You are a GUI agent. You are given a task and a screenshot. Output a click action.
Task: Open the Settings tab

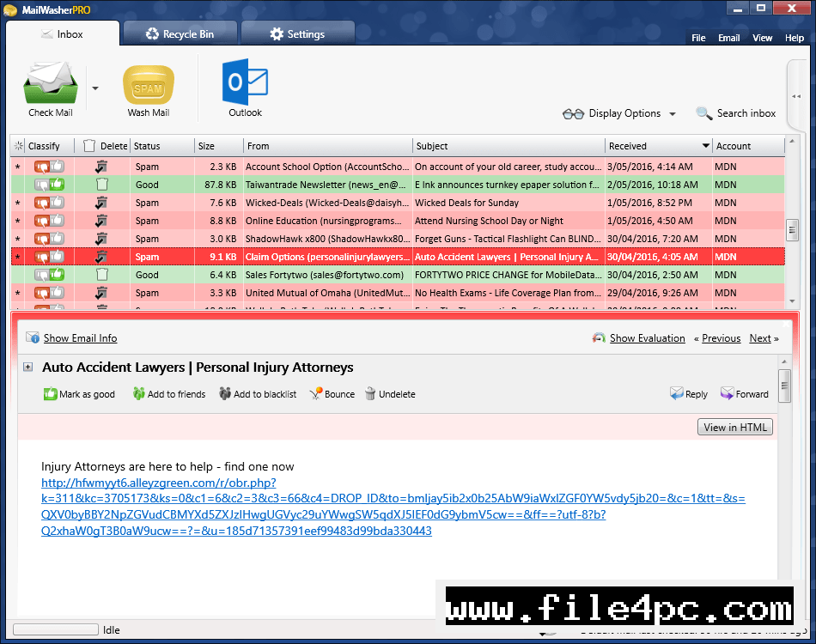click(x=298, y=33)
